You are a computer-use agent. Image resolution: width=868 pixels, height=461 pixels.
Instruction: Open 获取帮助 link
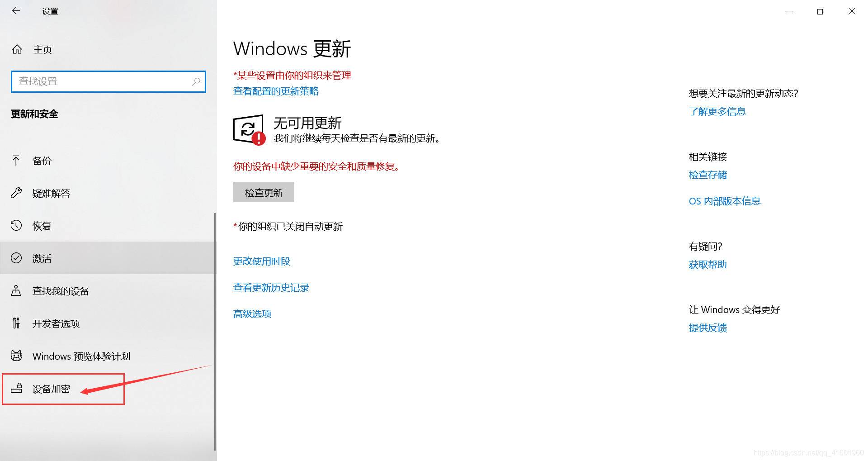click(x=708, y=264)
